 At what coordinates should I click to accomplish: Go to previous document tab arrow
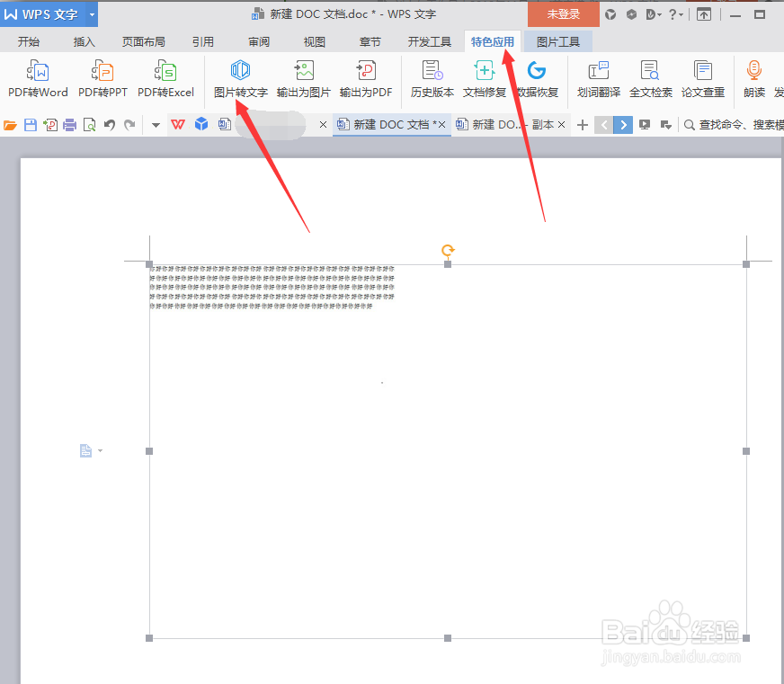[x=604, y=125]
